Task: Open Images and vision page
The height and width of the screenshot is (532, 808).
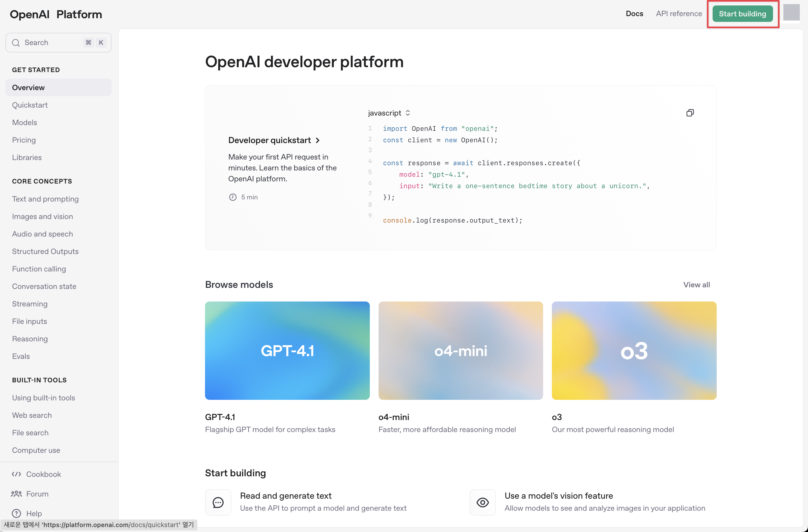Action: point(42,217)
